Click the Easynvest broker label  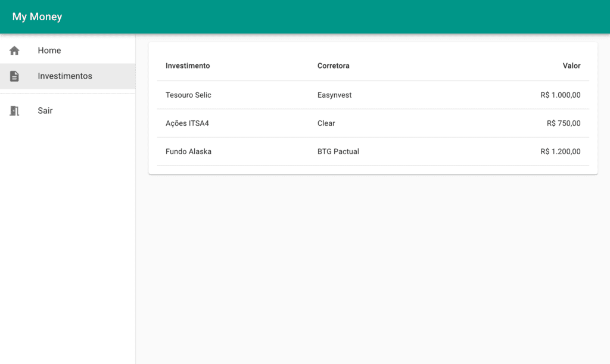[x=334, y=95]
